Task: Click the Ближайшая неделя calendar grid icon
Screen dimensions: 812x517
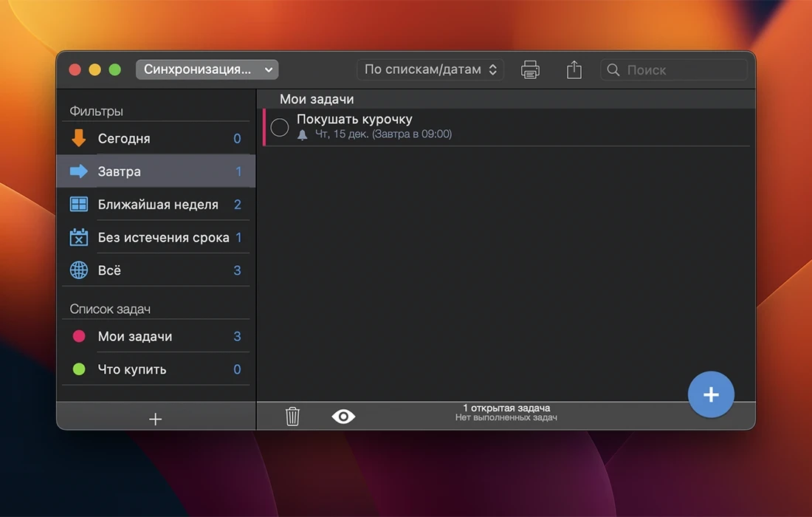Action: click(78, 205)
